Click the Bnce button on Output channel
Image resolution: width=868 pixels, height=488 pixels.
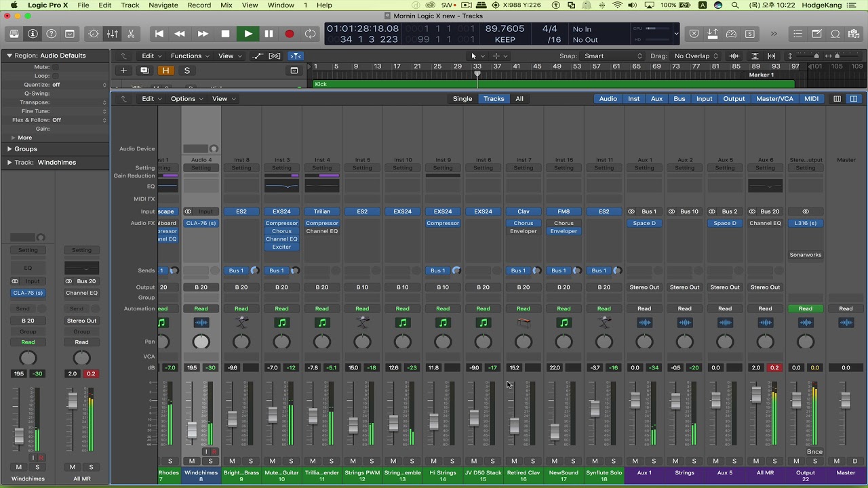tap(814, 452)
